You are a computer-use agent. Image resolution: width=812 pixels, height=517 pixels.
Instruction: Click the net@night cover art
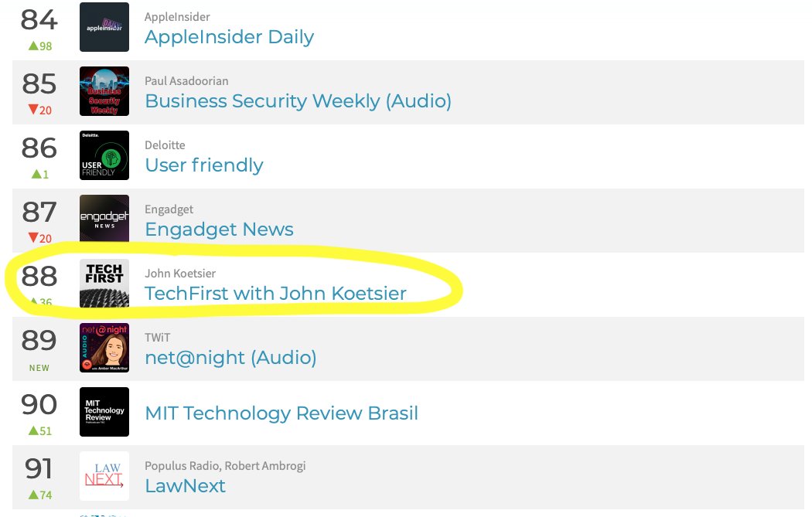[x=104, y=348]
